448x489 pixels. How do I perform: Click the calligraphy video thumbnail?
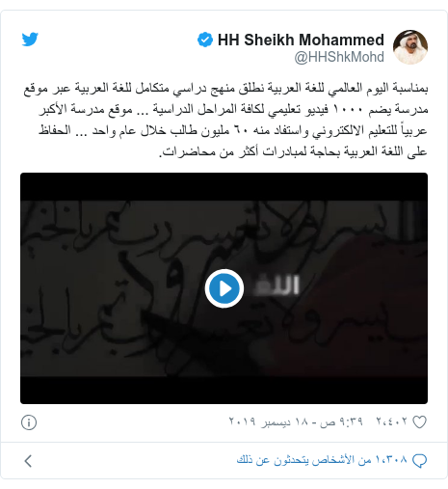(x=224, y=288)
